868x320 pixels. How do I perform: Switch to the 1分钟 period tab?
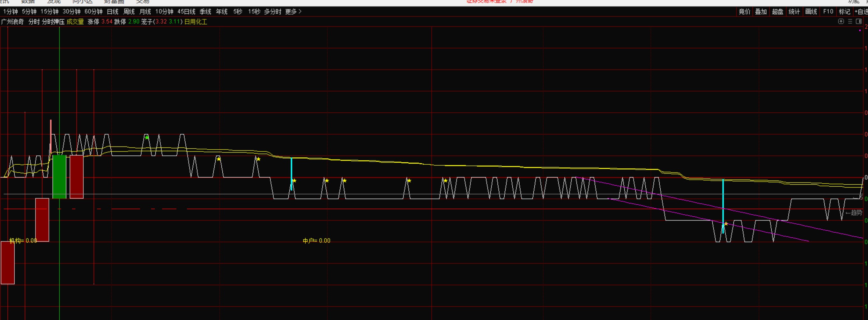pos(11,12)
